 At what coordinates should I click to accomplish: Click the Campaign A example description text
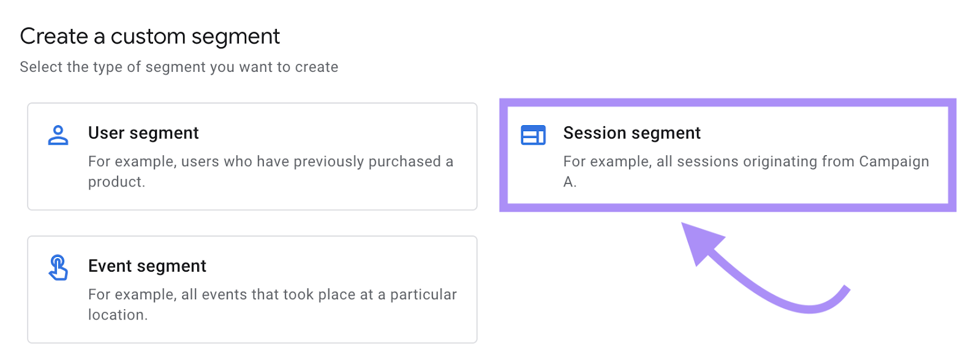click(x=745, y=161)
